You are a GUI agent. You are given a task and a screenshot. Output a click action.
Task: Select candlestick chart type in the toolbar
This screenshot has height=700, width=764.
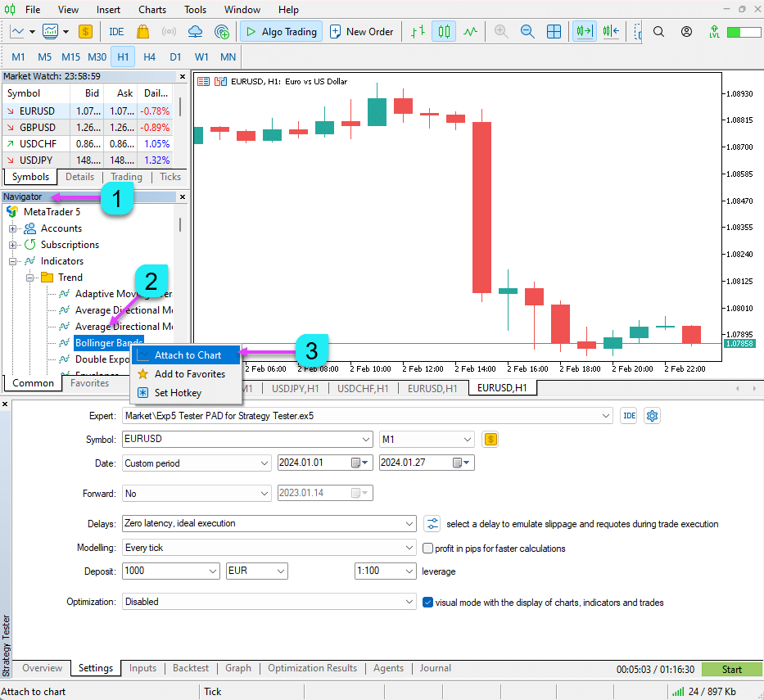[444, 32]
